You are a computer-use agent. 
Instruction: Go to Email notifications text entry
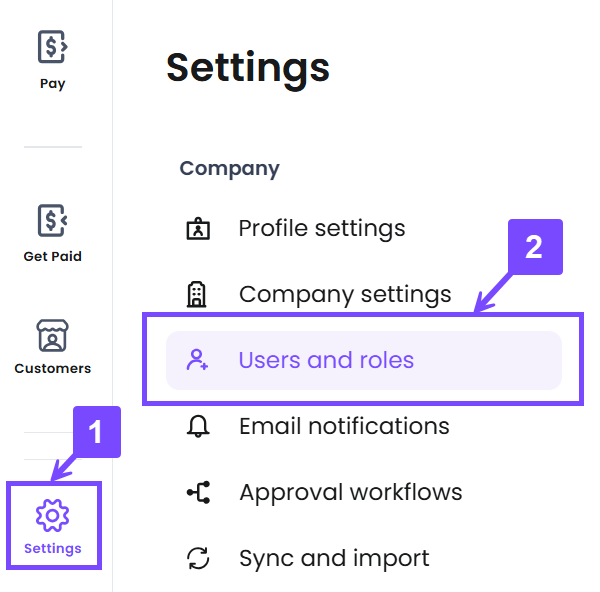pyautogui.click(x=344, y=426)
